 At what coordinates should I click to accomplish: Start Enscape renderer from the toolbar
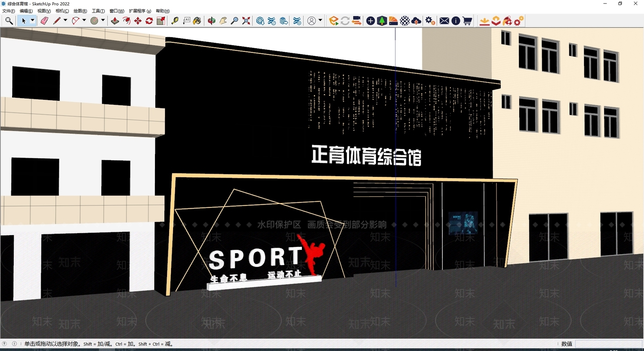pos(334,21)
